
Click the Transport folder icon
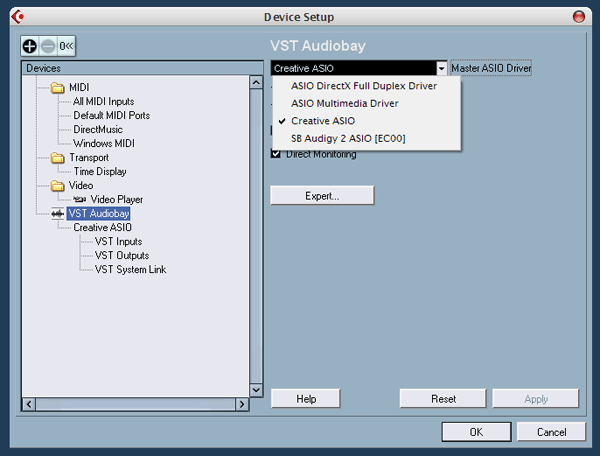[57, 158]
